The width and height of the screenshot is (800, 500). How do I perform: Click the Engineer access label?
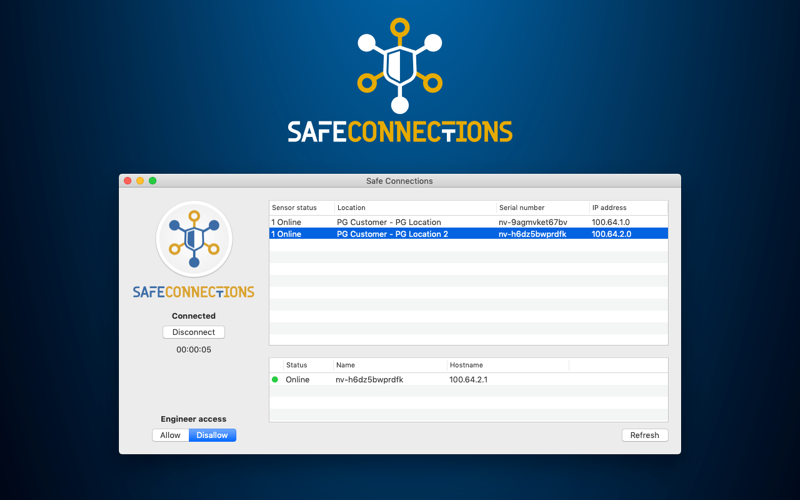point(193,419)
